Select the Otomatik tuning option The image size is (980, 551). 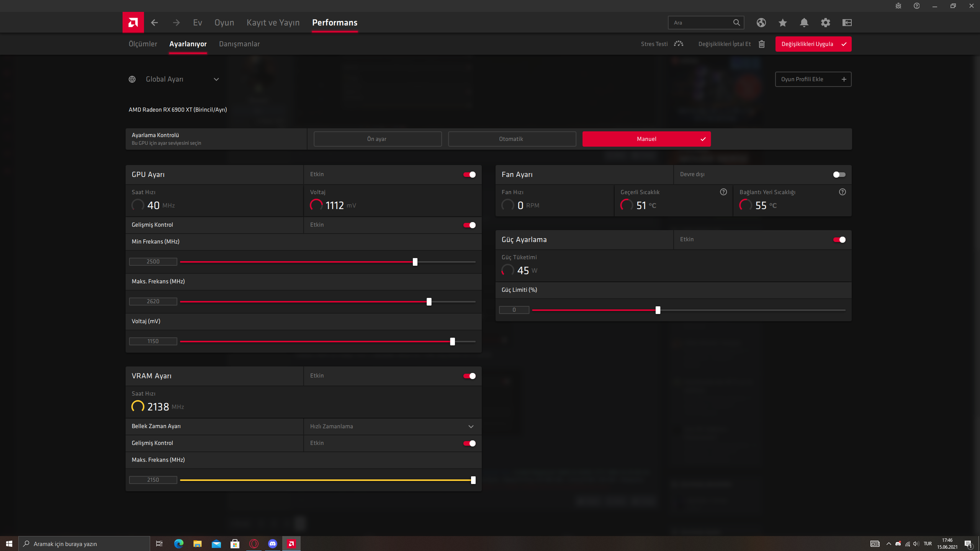(x=512, y=139)
